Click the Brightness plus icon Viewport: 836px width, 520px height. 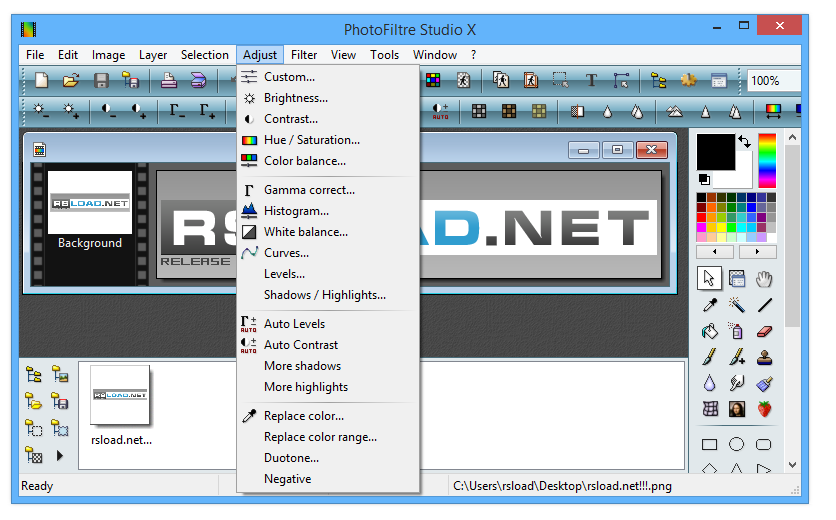point(71,110)
